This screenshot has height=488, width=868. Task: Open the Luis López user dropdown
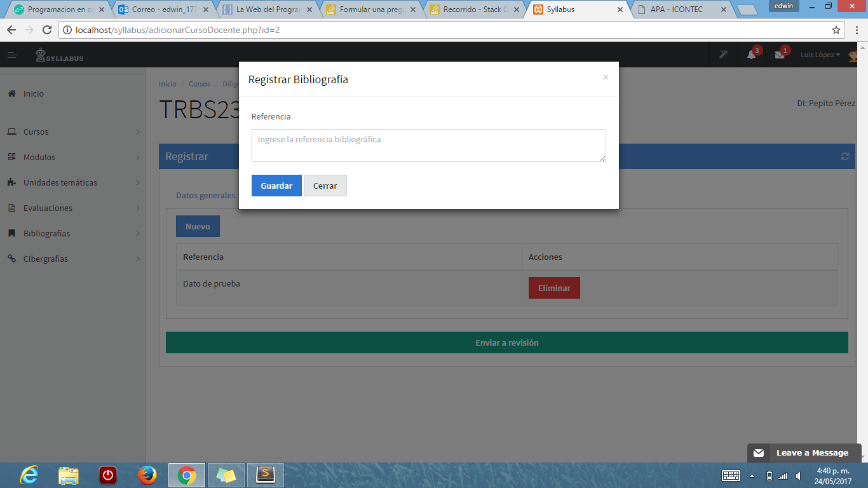point(820,55)
